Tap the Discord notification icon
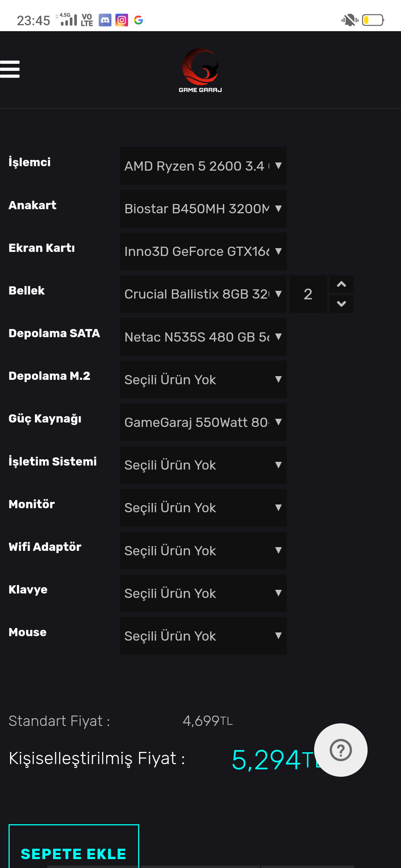Image resolution: width=401 pixels, height=868 pixels. point(105,20)
